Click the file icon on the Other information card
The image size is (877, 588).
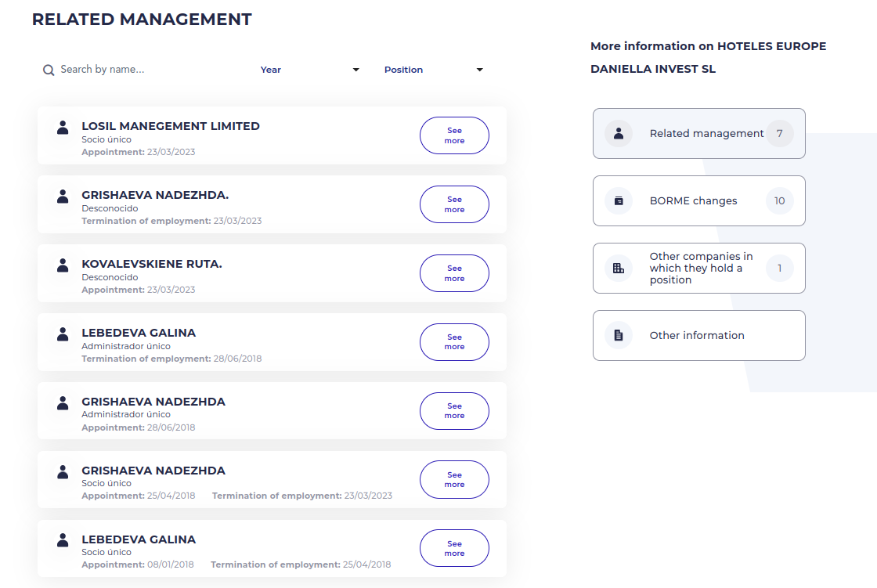coord(618,335)
